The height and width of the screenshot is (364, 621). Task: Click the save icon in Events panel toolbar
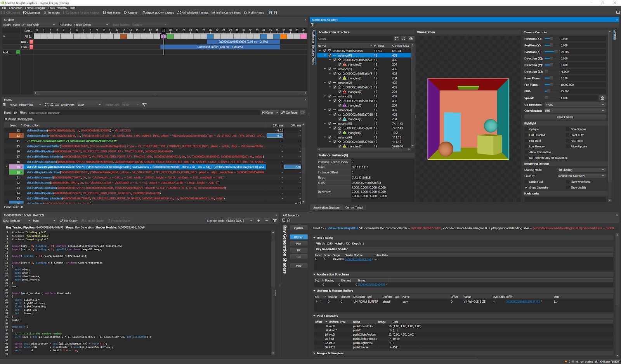[5, 105]
